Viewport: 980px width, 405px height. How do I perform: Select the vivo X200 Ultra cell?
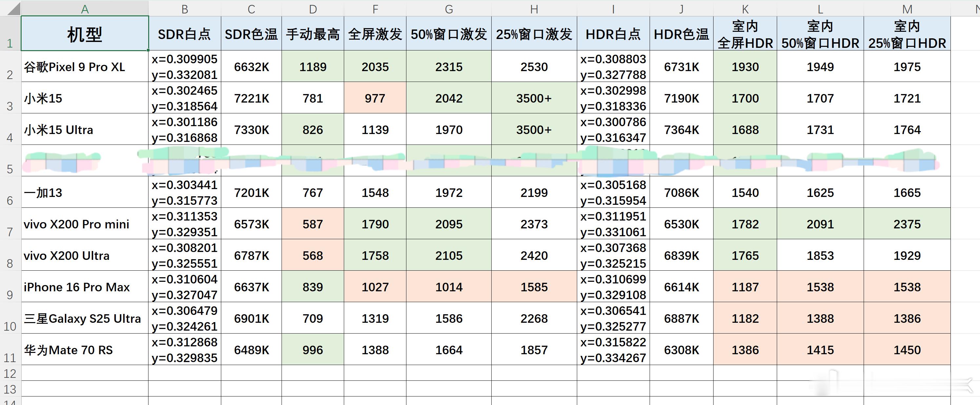tap(85, 255)
